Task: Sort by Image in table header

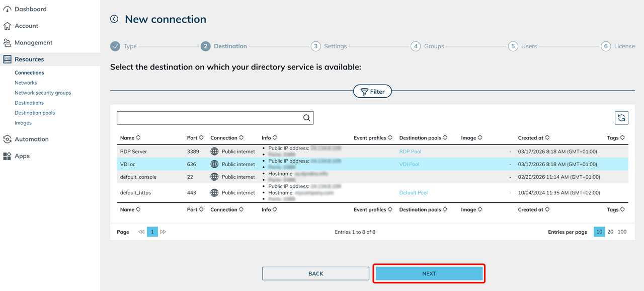Action: [x=471, y=138]
